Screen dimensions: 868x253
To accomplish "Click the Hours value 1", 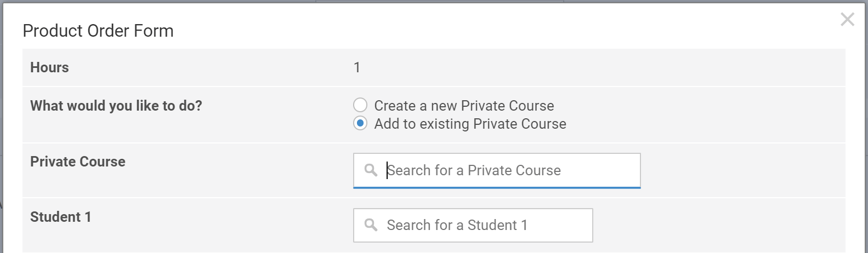I will [357, 67].
